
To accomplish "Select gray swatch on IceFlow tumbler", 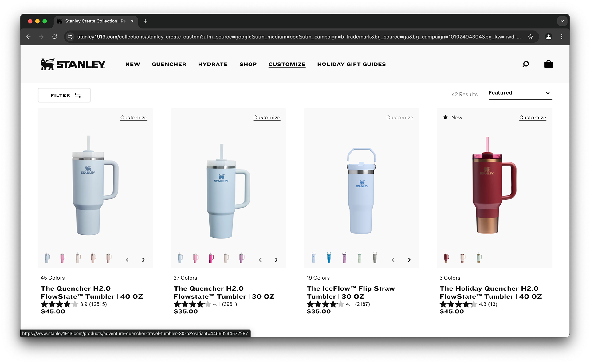I will click(x=375, y=257).
